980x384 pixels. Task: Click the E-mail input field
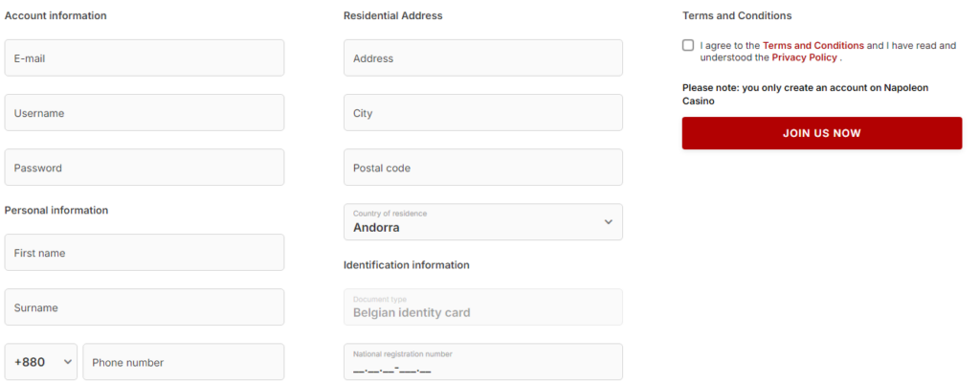coord(145,58)
